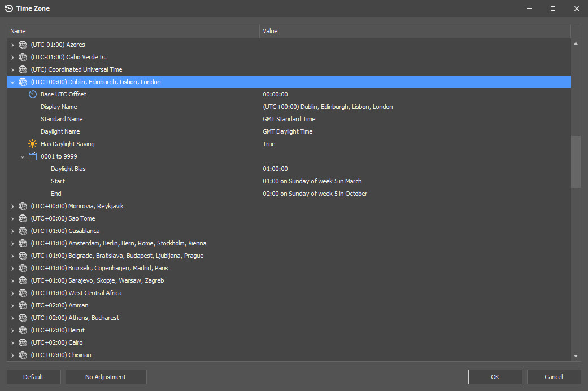Click the No Adjustment button

tap(106, 377)
